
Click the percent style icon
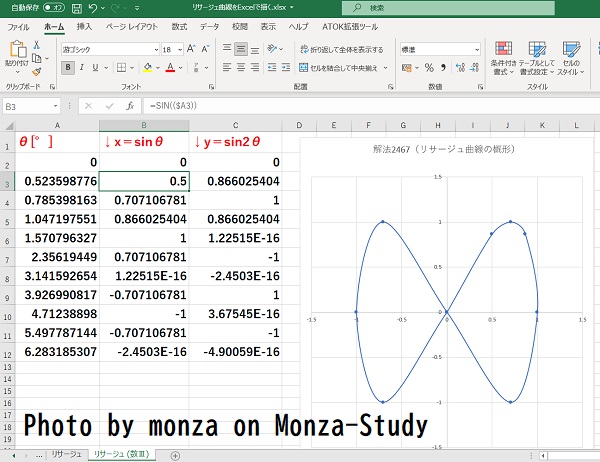428,68
